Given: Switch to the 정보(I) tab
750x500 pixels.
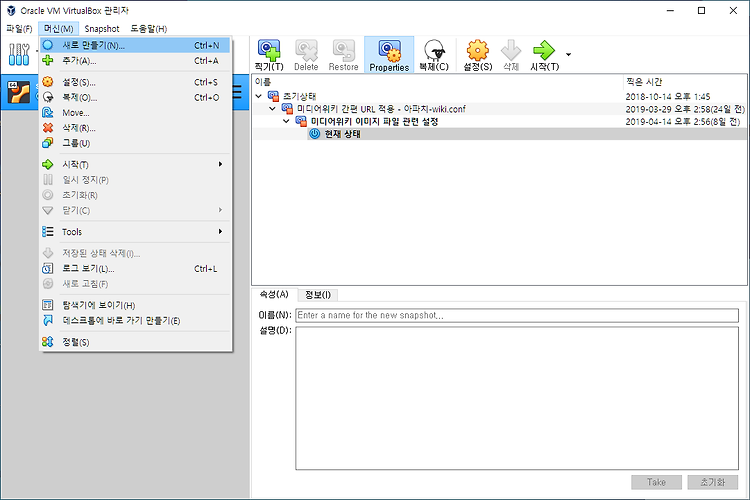Looking at the screenshot, I should tap(318, 295).
